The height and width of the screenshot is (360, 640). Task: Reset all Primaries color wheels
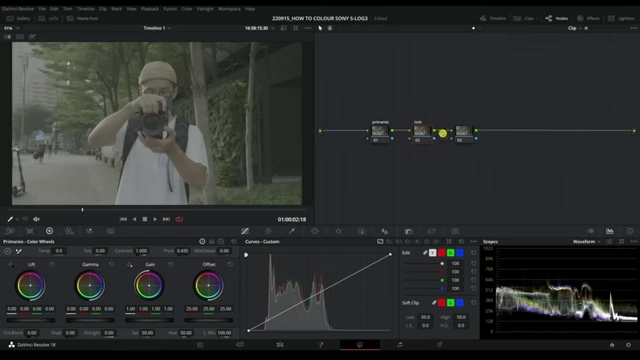[233, 242]
